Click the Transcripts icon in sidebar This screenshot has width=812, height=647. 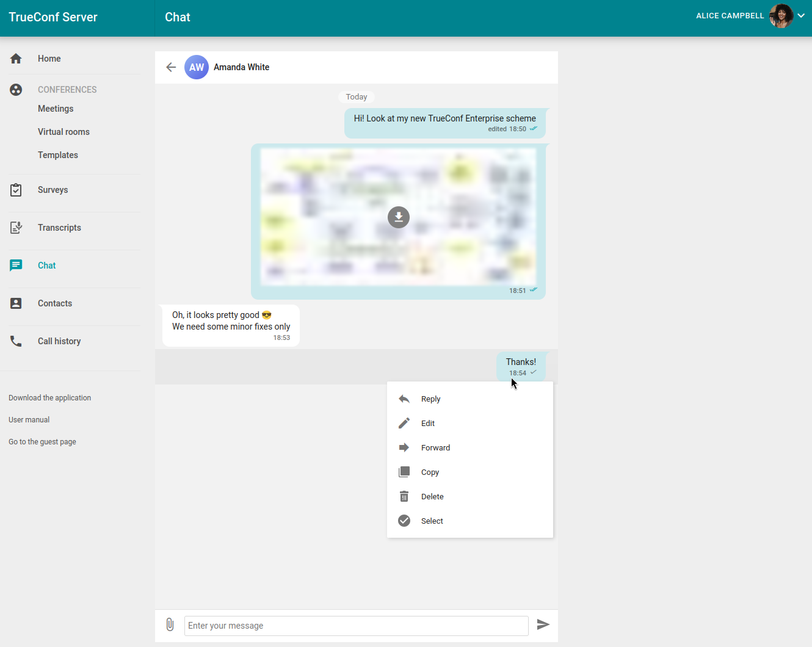(16, 228)
